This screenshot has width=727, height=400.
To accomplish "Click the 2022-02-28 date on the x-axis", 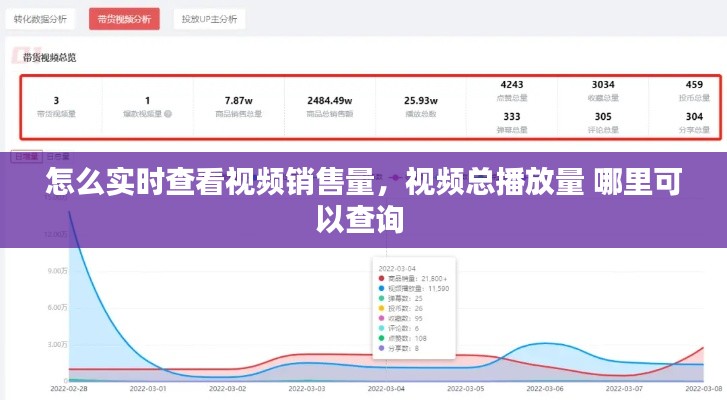I will pos(69,388).
